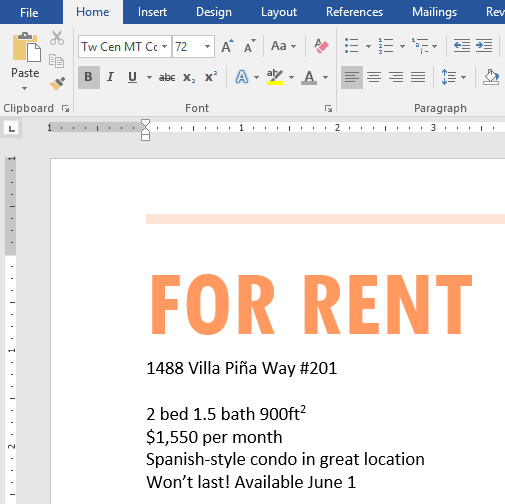The width and height of the screenshot is (505, 504).
Task: Apply the yellow text highlight color
Action: pyautogui.click(x=275, y=77)
